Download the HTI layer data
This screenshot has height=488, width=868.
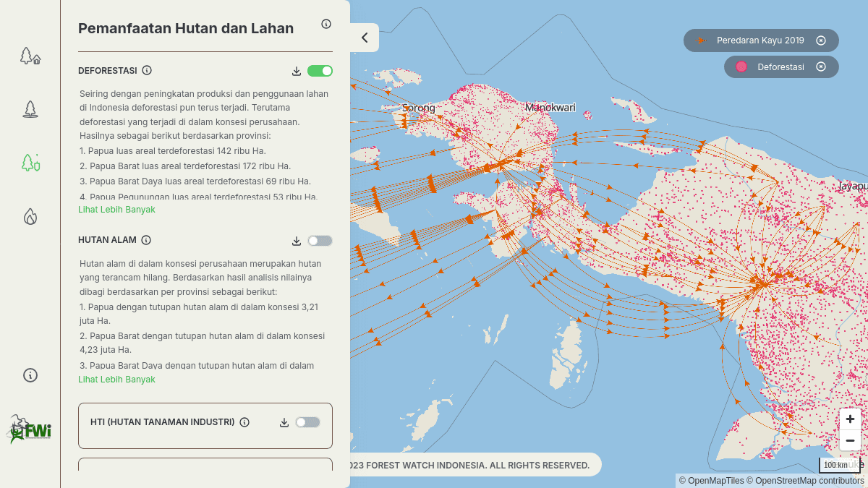pos(284,422)
